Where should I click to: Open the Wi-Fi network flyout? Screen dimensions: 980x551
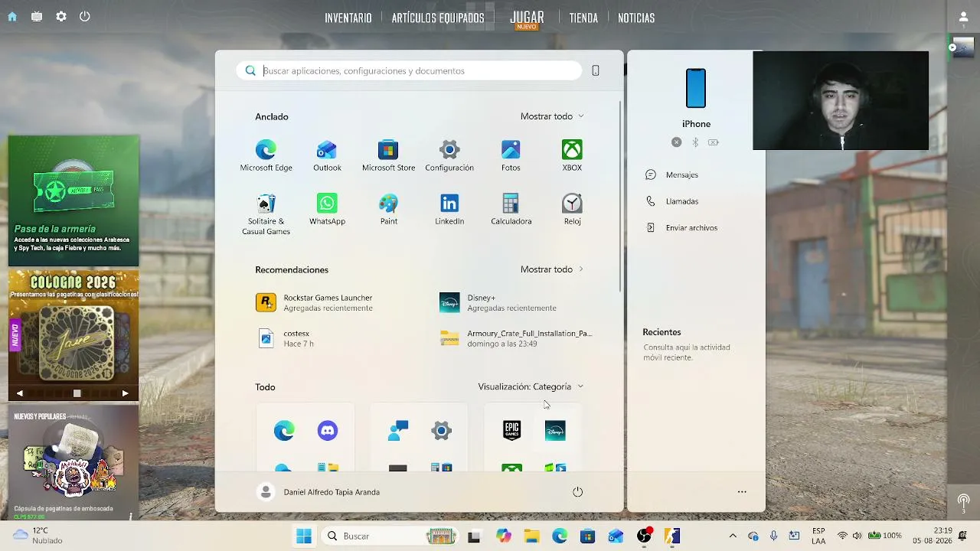pos(842,536)
